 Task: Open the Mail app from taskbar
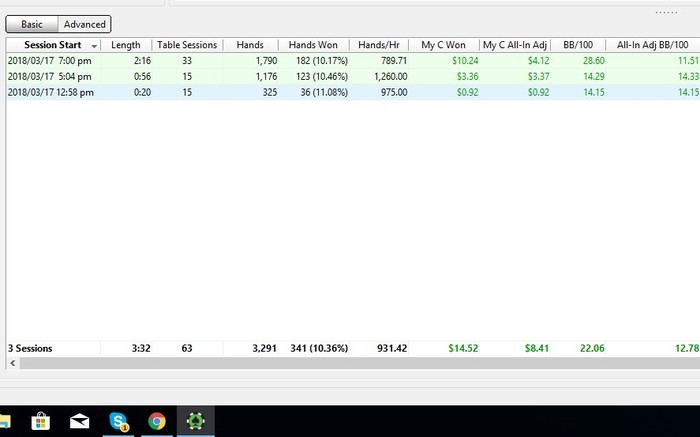coord(79,421)
